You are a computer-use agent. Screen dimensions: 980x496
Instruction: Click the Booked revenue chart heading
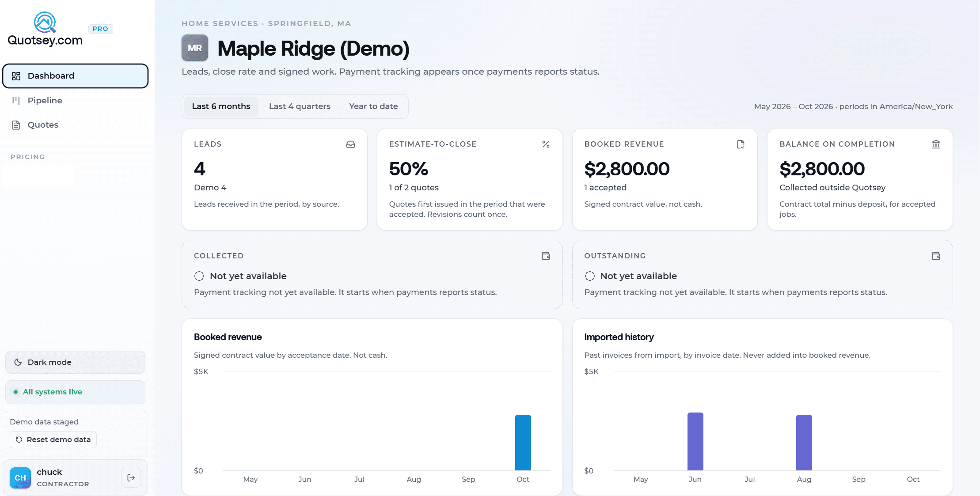pos(228,337)
